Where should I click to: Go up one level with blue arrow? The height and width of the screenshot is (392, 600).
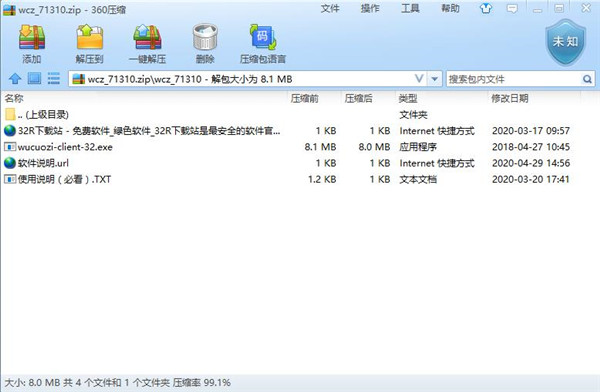click(x=15, y=79)
